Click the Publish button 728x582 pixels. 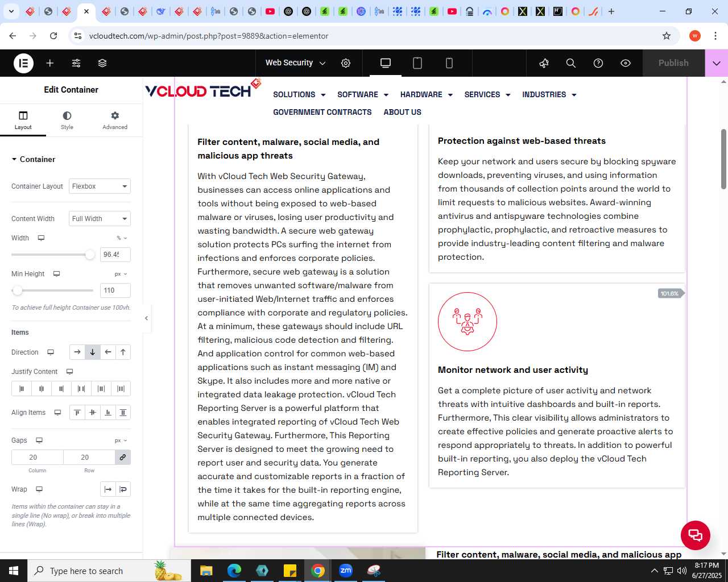[673, 63]
